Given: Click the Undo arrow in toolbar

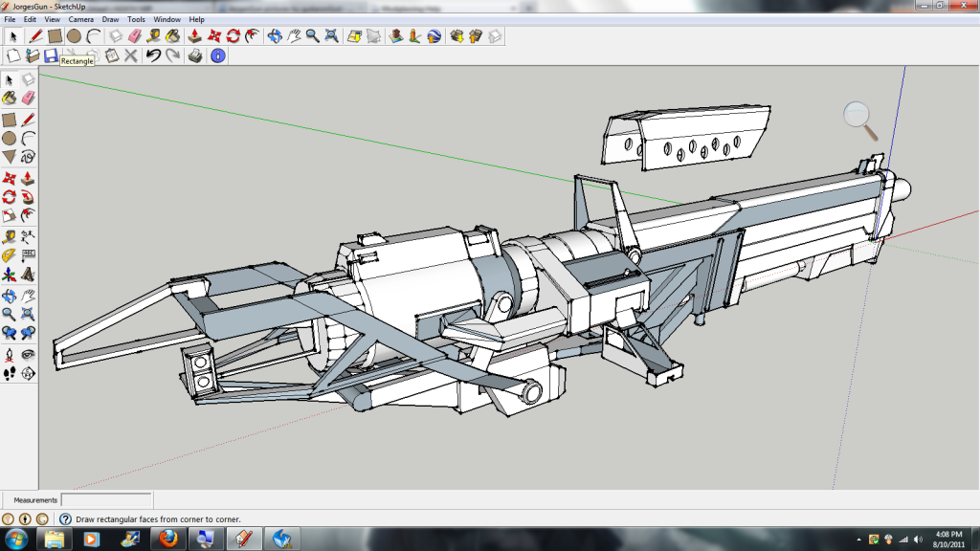Looking at the screenshot, I should coord(153,56).
